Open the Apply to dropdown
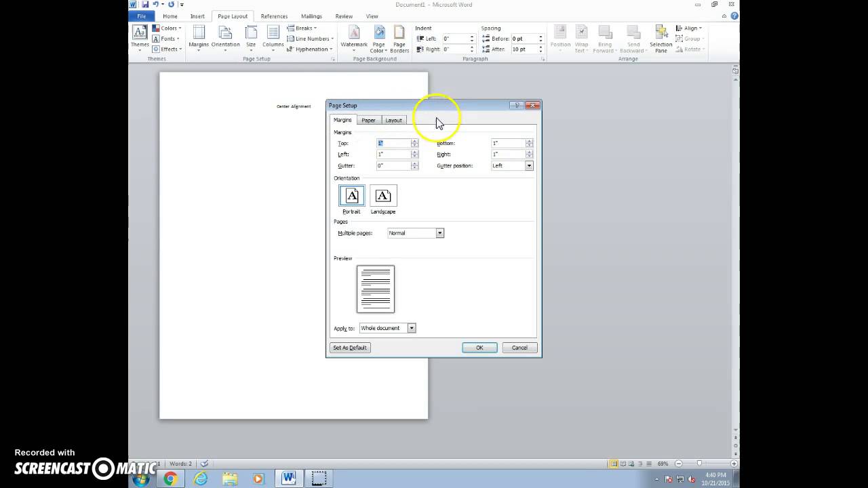Screen dimensions: 868x488 pos(411,328)
